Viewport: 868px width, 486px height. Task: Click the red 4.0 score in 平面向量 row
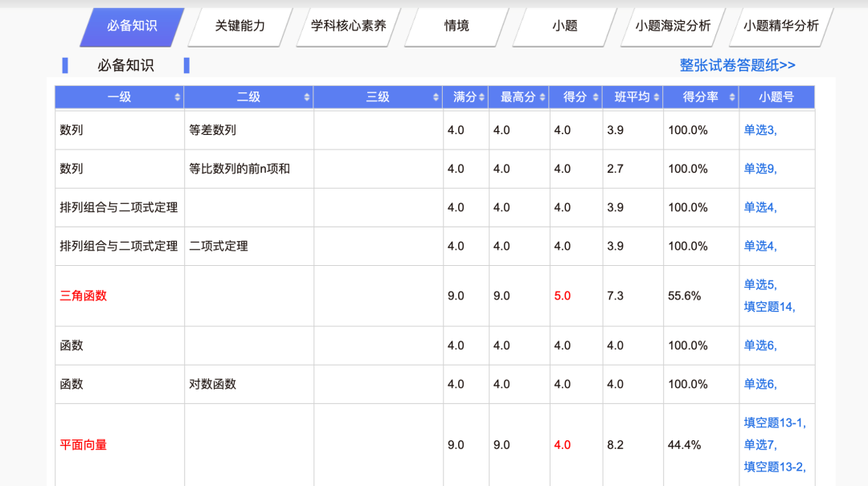pyautogui.click(x=562, y=445)
